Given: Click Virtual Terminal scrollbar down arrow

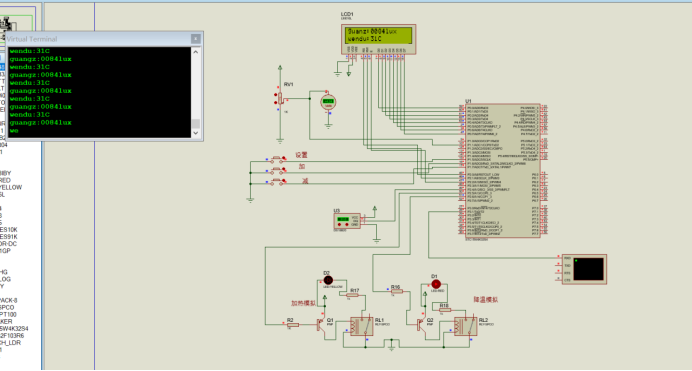Looking at the screenshot, I should pyautogui.click(x=196, y=133).
